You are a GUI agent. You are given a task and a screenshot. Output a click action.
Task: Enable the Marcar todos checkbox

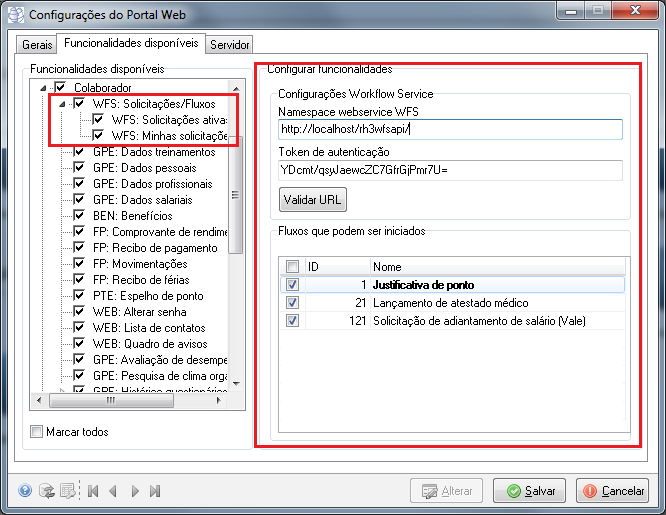pyautogui.click(x=38, y=432)
